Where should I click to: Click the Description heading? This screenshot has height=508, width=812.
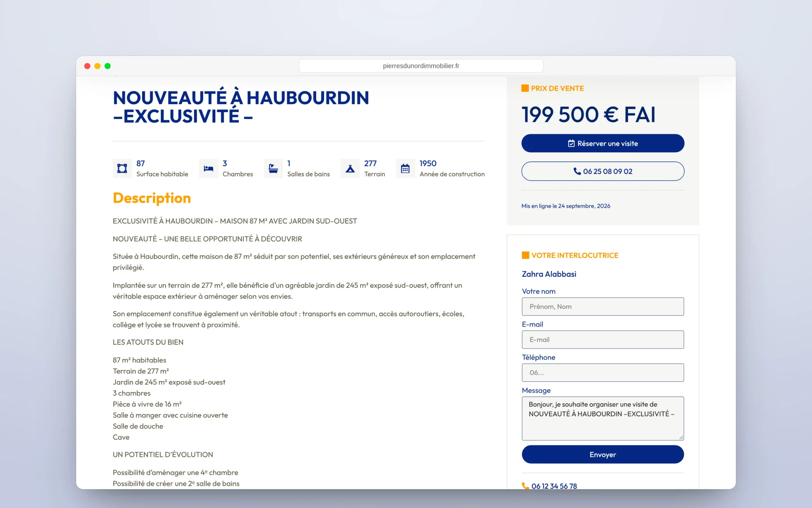152,198
